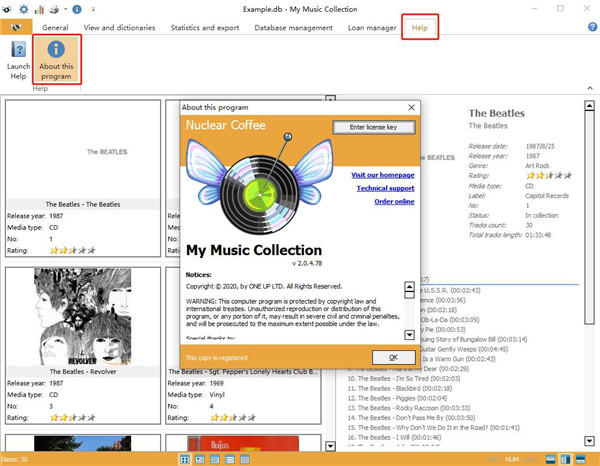
Task: Click the last panel layout icon at status bar right
Action: [x=580, y=459]
